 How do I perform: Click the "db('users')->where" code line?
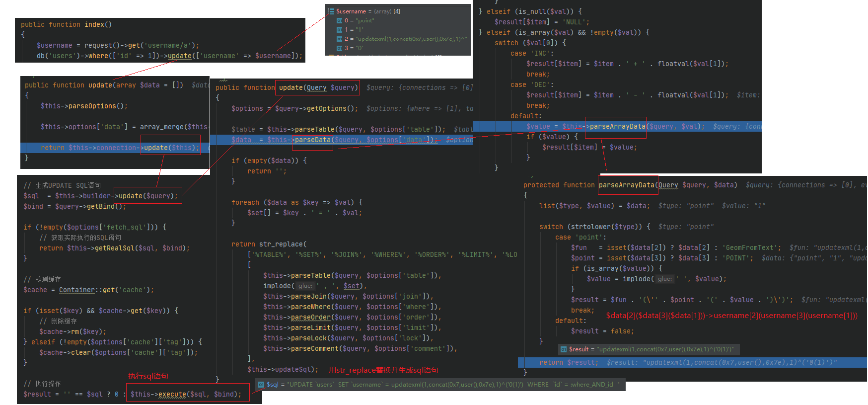tap(169, 56)
